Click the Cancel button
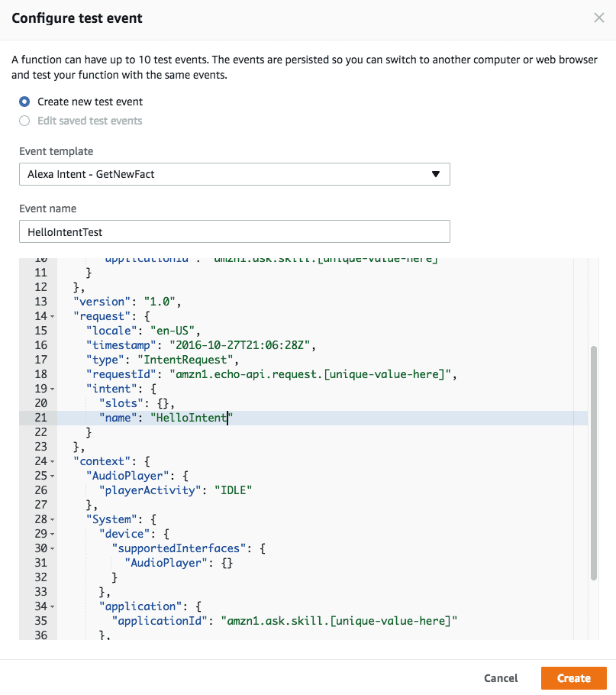 pyautogui.click(x=501, y=678)
